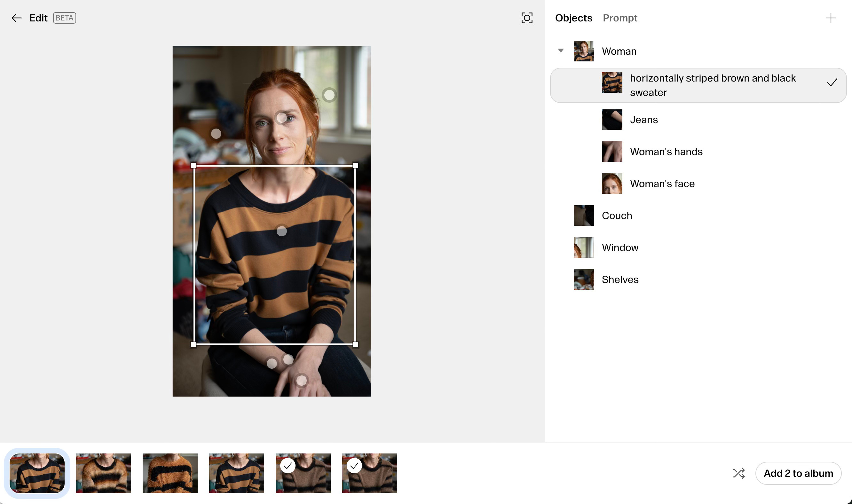Switch to the Prompt tab
852x504 pixels.
620,18
